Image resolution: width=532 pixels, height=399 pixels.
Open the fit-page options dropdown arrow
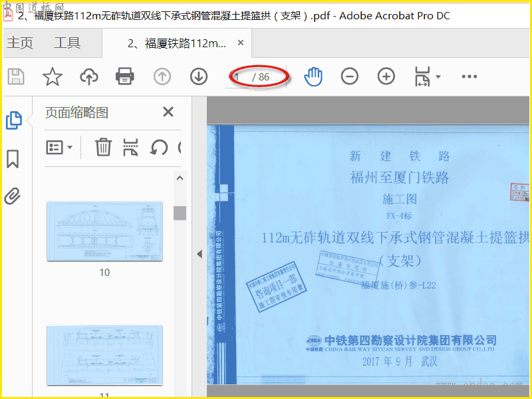point(438,76)
